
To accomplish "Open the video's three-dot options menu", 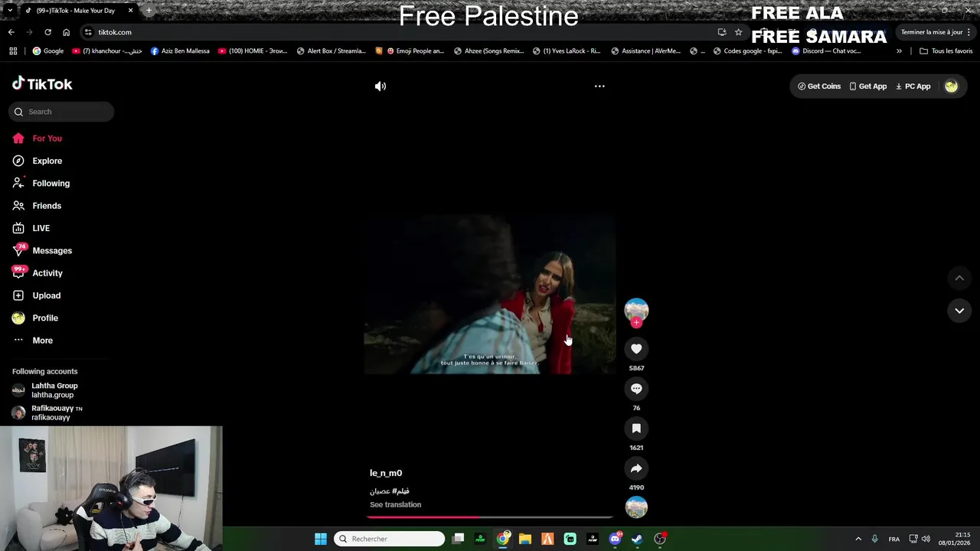I will 599,86.
